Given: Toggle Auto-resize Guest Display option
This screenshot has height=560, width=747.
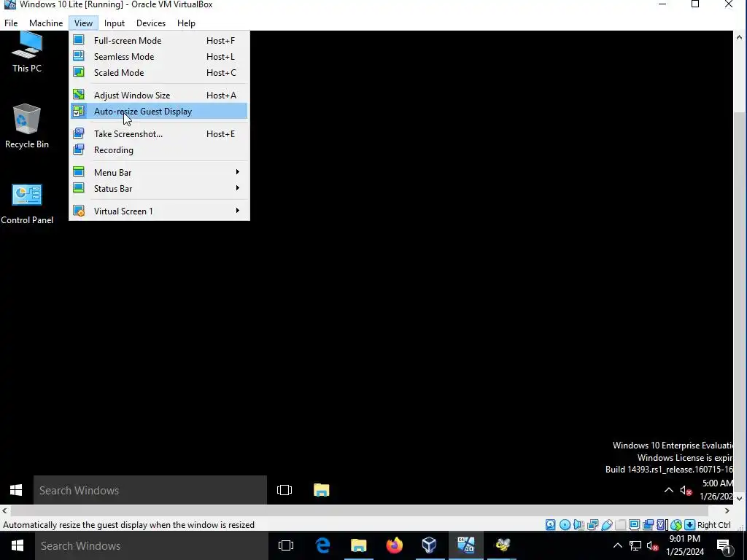Looking at the screenshot, I should pos(158,111).
